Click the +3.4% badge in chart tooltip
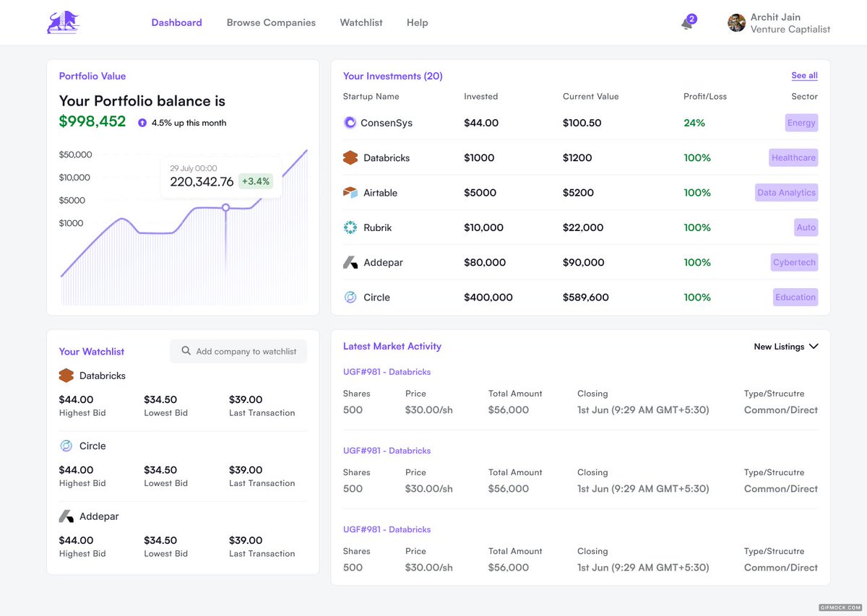The width and height of the screenshot is (867, 616). [256, 182]
